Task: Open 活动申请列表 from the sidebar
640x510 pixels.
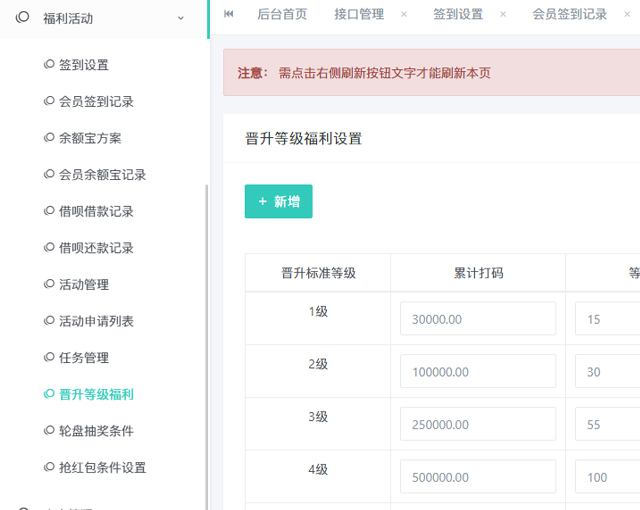Action: tap(95, 321)
